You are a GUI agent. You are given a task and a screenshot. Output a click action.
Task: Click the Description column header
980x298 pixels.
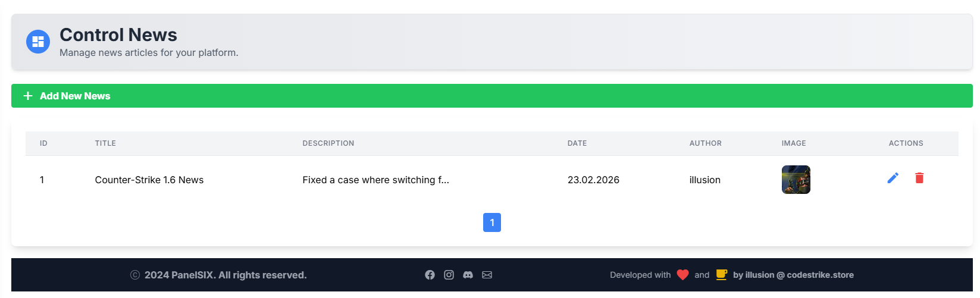point(328,143)
